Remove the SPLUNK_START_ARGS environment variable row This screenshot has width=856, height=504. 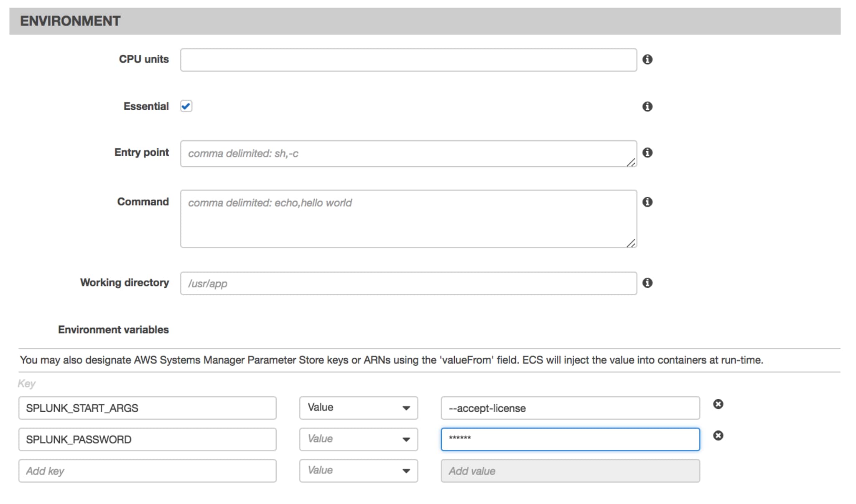(x=718, y=404)
